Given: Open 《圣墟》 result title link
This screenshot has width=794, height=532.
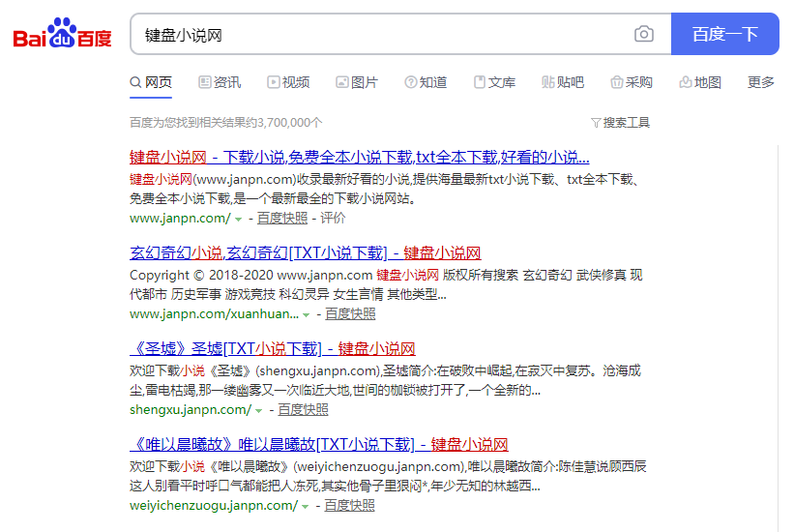Looking at the screenshot, I should click(273, 348).
